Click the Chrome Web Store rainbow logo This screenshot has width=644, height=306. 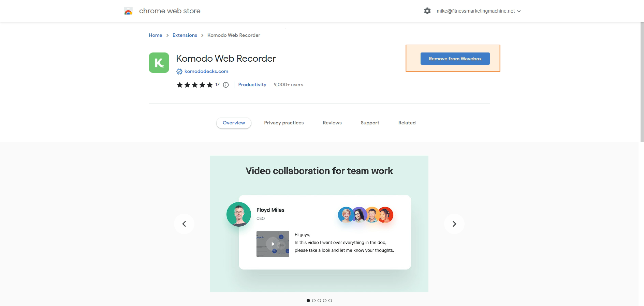pos(128,11)
